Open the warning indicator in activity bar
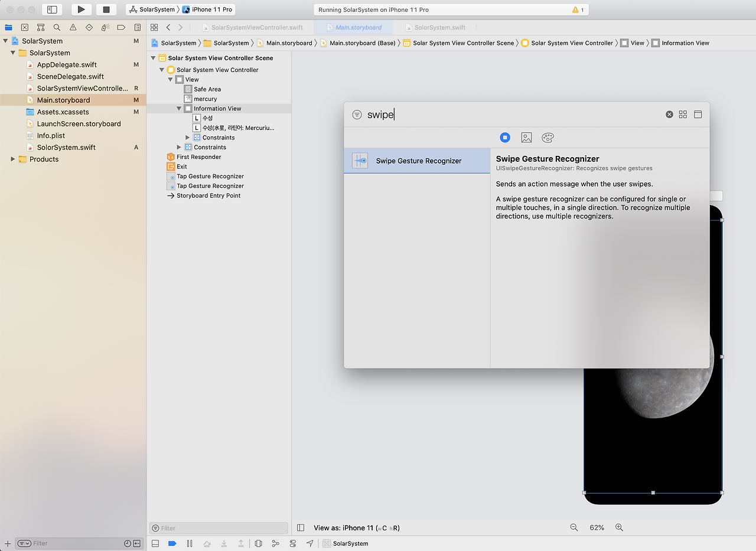The width and height of the screenshot is (756, 551). pos(578,10)
